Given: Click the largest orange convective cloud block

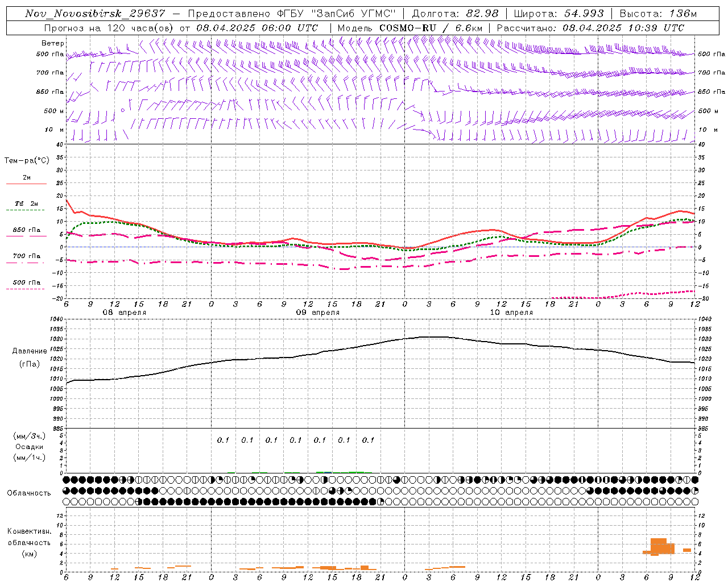Looking at the screenshot, I should pyautogui.click(x=659, y=547).
